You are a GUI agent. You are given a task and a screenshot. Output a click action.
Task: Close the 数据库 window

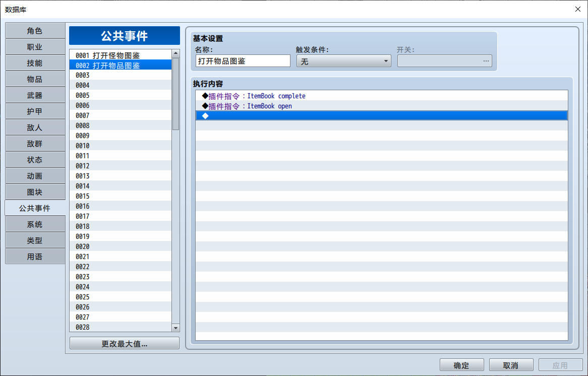click(x=577, y=9)
